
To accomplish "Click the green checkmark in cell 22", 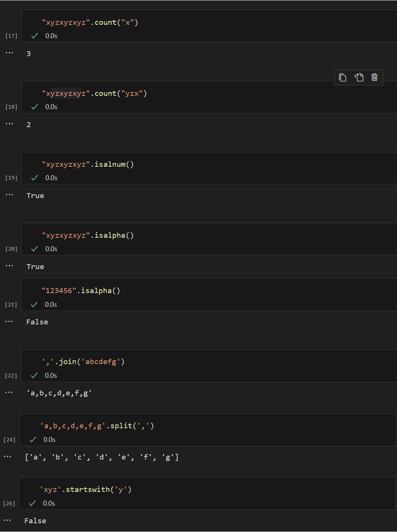I will (x=34, y=376).
